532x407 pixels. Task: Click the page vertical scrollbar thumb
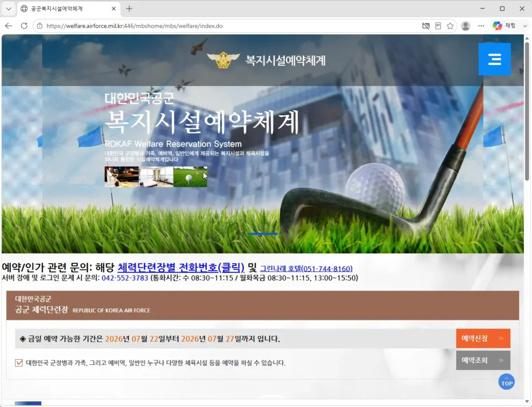527,111
